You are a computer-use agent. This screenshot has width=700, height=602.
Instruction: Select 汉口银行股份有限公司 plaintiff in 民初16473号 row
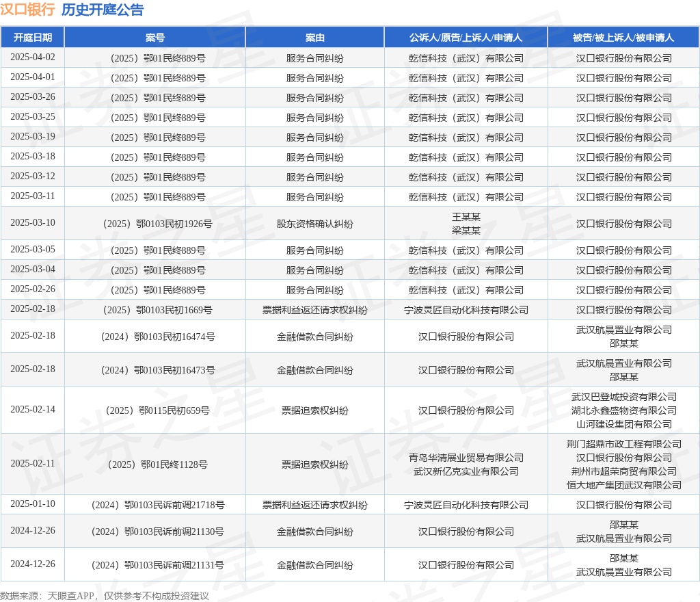(466, 370)
